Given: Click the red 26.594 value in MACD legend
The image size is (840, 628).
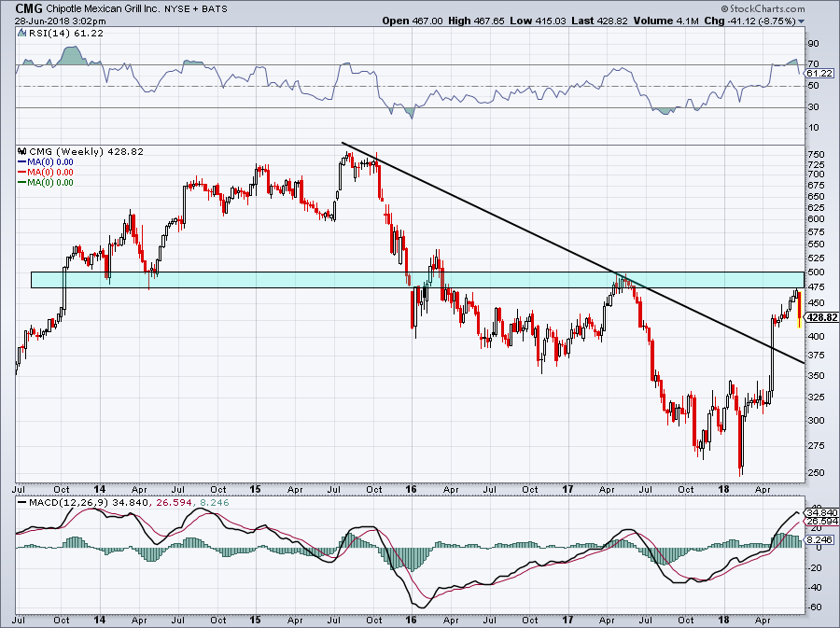Looking at the screenshot, I should pyautogui.click(x=175, y=503).
